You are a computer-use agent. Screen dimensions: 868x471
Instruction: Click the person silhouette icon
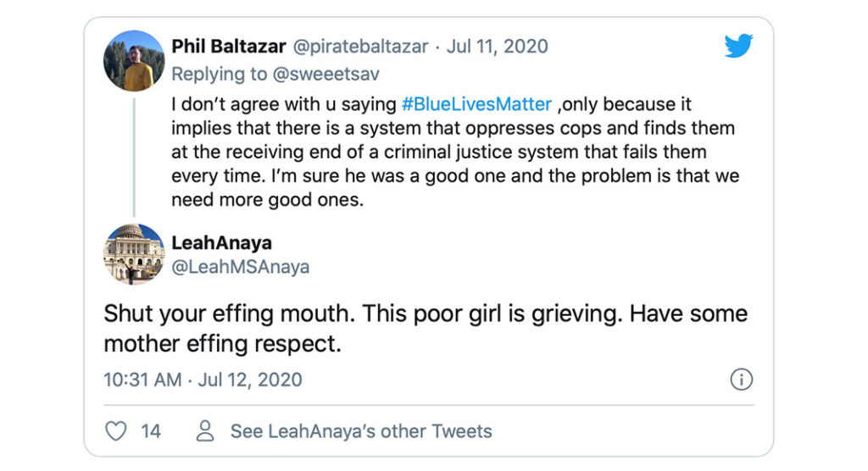204,431
